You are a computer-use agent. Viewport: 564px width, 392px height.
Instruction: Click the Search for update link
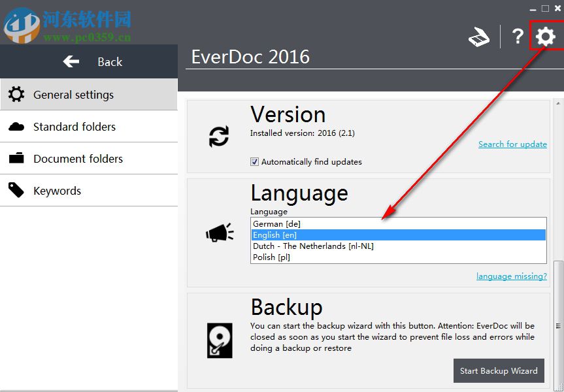(x=512, y=144)
